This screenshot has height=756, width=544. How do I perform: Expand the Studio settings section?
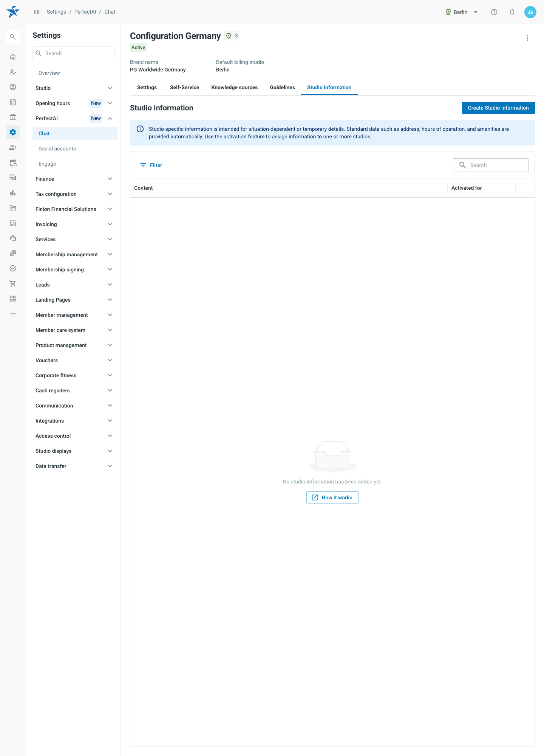tap(74, 88)
